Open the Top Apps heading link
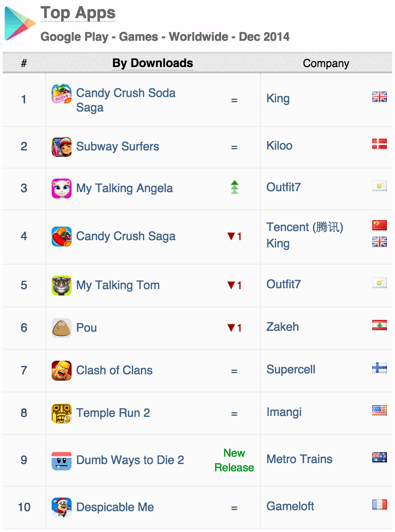395x532 pixels. [x=78, y=13]
